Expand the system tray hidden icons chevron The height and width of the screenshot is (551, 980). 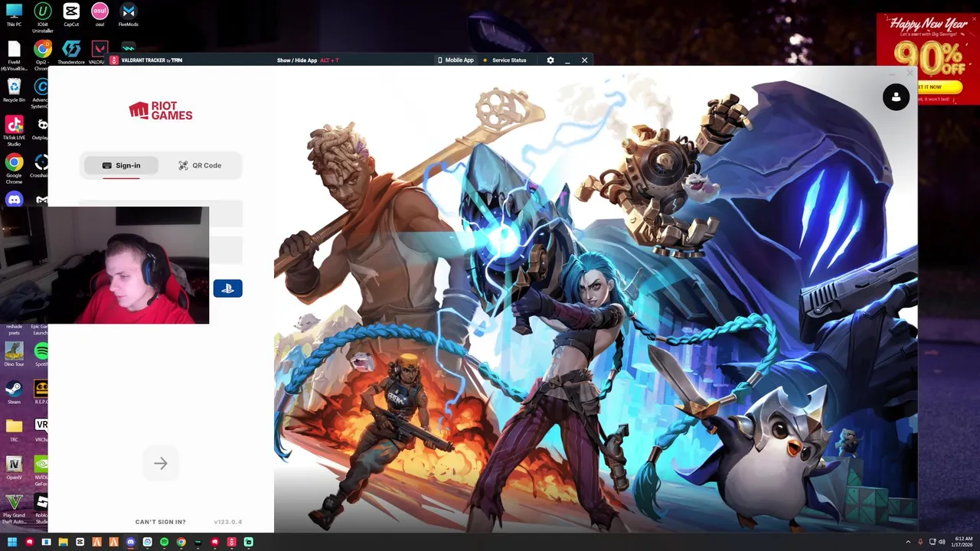908,542
